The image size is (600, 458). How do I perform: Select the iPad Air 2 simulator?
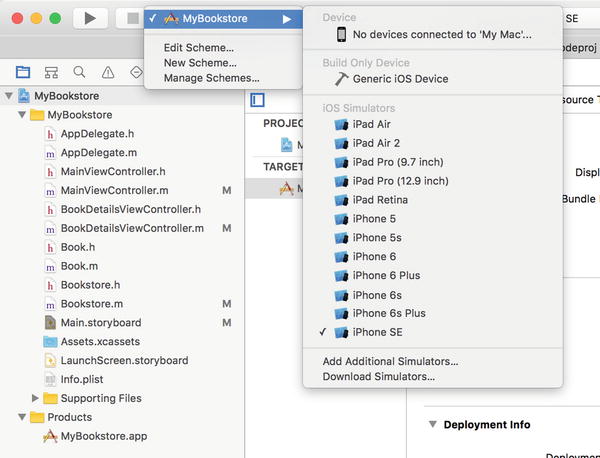coord(433,143)
